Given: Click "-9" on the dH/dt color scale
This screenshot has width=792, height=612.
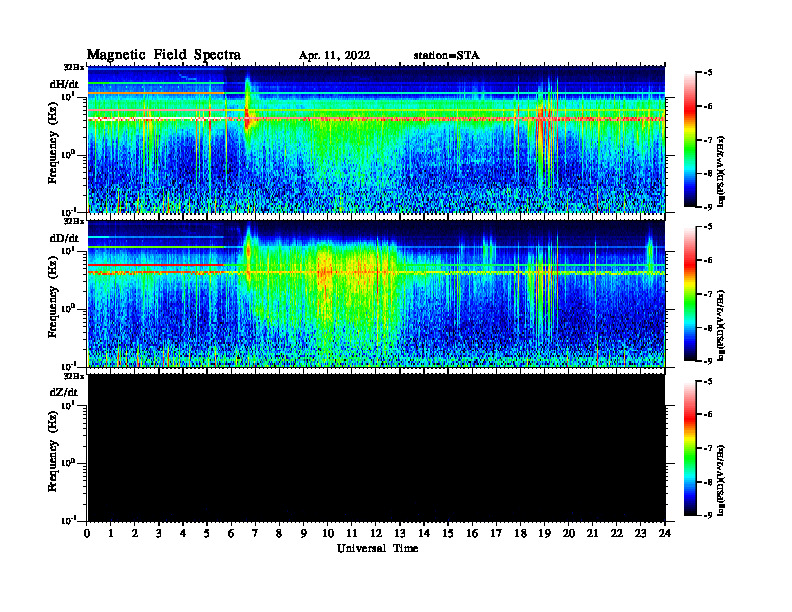Looking at the screenshot, I should tap(708, 207).
